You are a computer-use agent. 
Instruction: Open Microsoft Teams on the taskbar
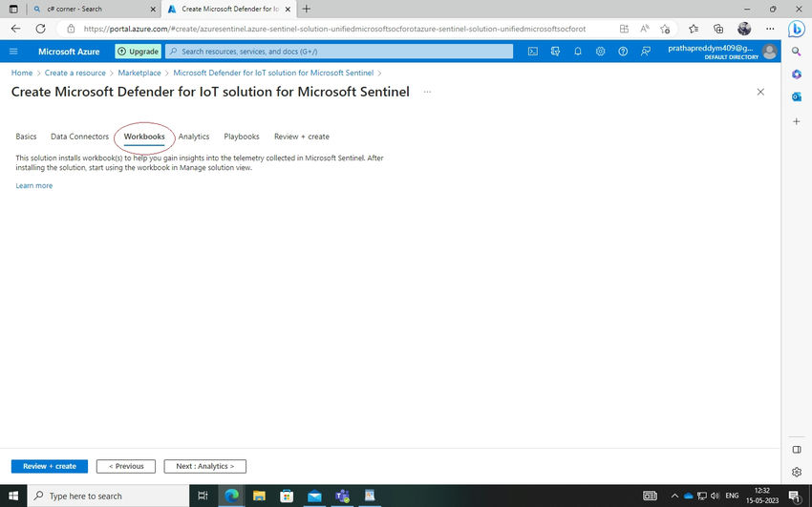[342, 496]
